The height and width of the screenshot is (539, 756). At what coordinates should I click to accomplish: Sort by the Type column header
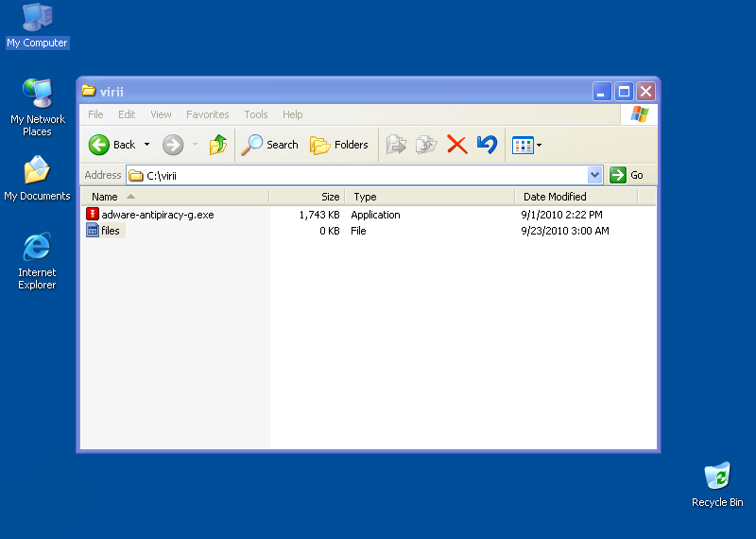(x=430, y=197)
